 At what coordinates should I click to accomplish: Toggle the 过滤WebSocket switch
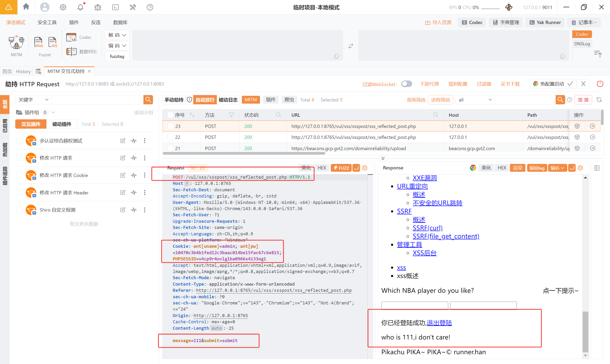coord(407,84)
